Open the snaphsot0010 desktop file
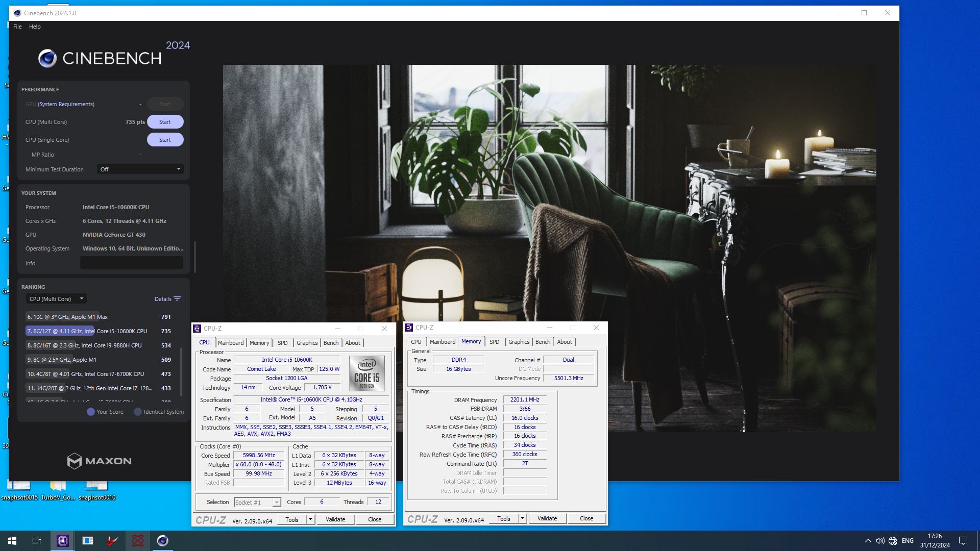The height and width of the screenshot is (551, 980). pos(97,491)
